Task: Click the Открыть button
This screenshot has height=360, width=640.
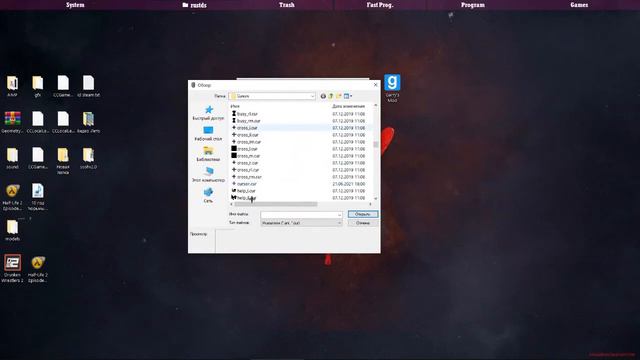Action: 363,214
